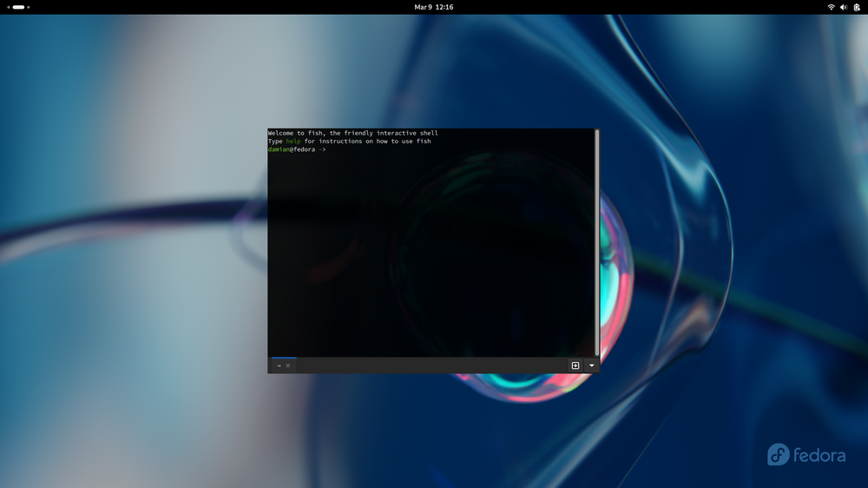
Task: Click the volume speaker icon
Action: pyautogui.click(x=844, y=7)
